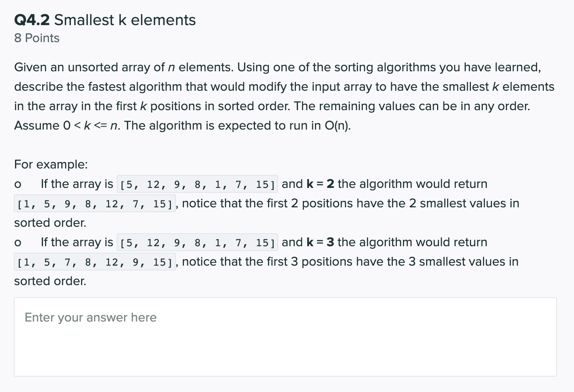Click the "O(n)" runtime text
574x392 pixels.
click(x=337, y=126)
